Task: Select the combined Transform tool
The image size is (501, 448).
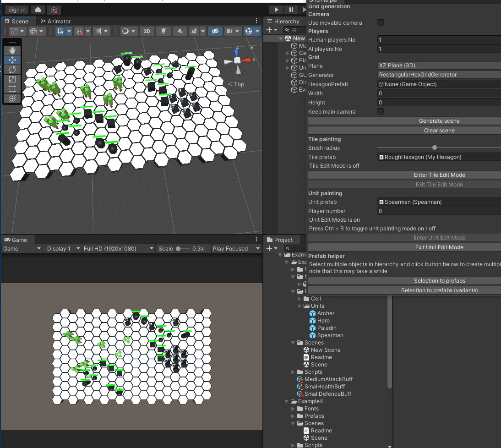Action: click(12, 98)
